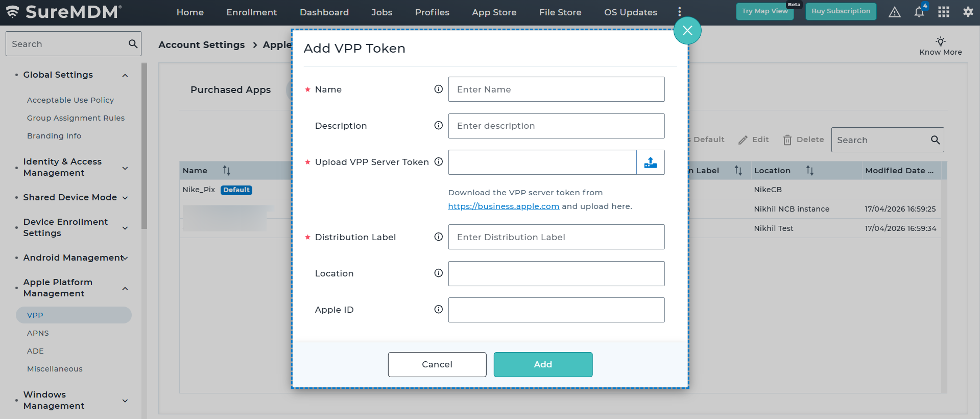Open the apps grid icon

pos(943,12)
